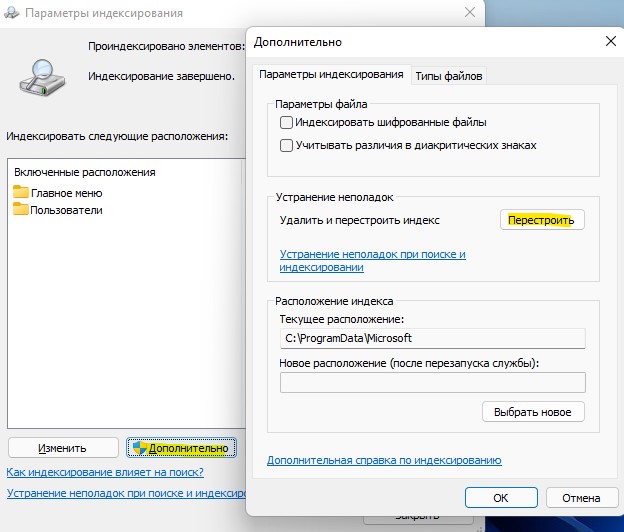This screenshot has height=532, width=624.
Task: Open the troubleshooting link in the Параметры индексирования window
Action: pos(127,493)
